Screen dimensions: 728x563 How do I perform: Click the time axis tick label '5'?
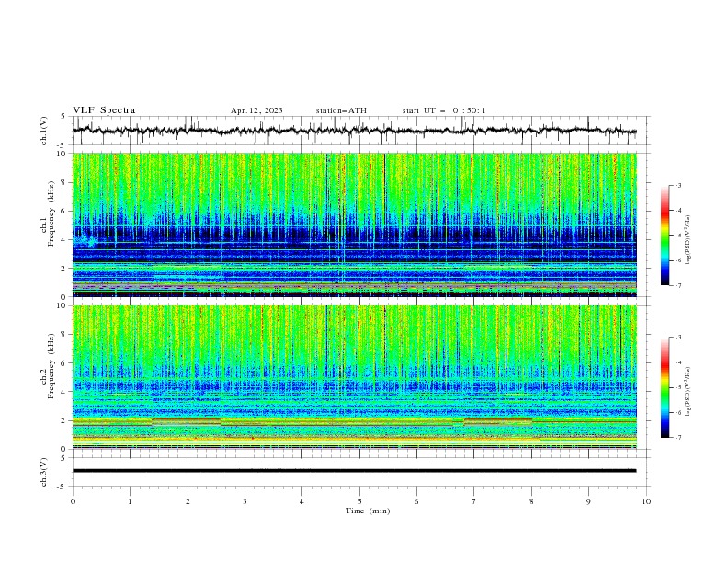click(x=359, y=501)
